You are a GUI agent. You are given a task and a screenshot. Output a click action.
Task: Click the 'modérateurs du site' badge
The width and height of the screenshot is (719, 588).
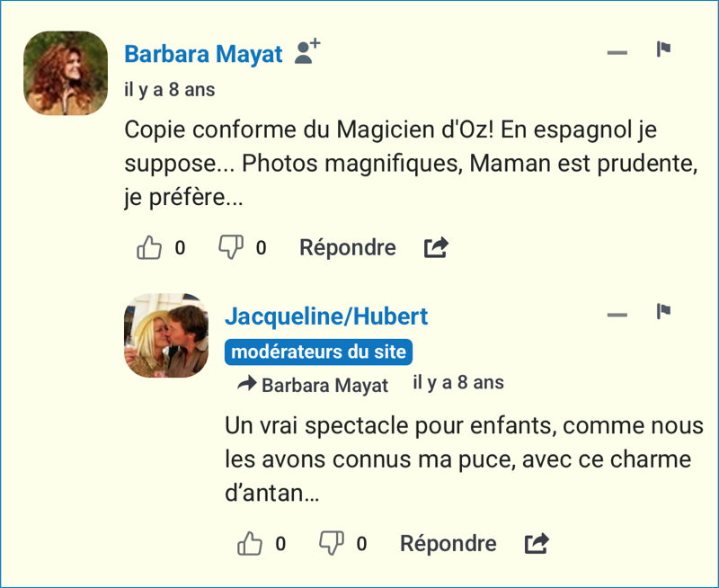[318, 352]
